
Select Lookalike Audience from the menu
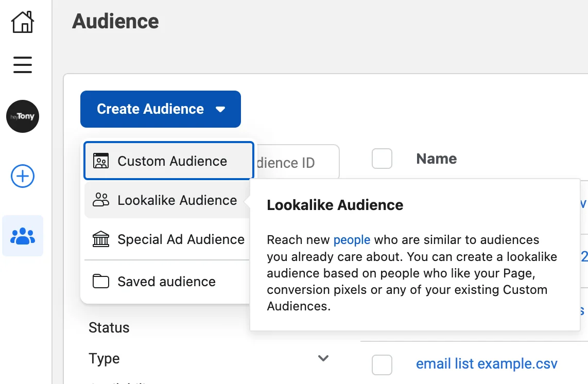pyautogui.click(x=177, y=200)
